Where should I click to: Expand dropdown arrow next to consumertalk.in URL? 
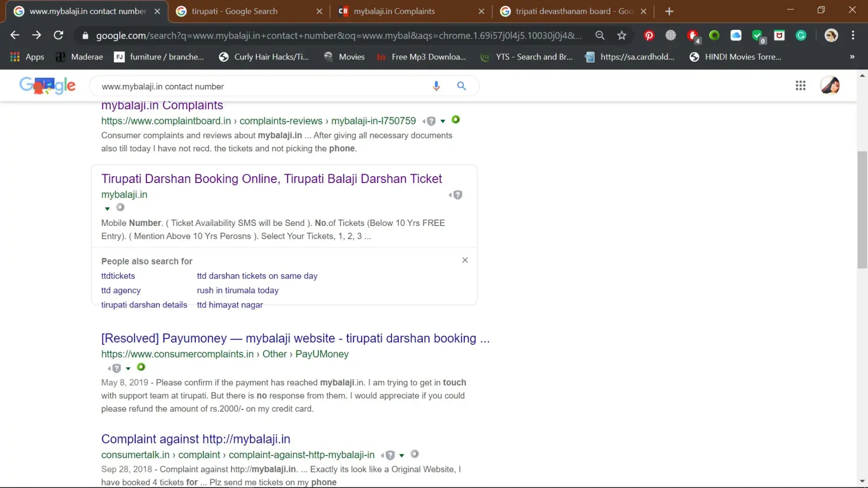point(402,456)
